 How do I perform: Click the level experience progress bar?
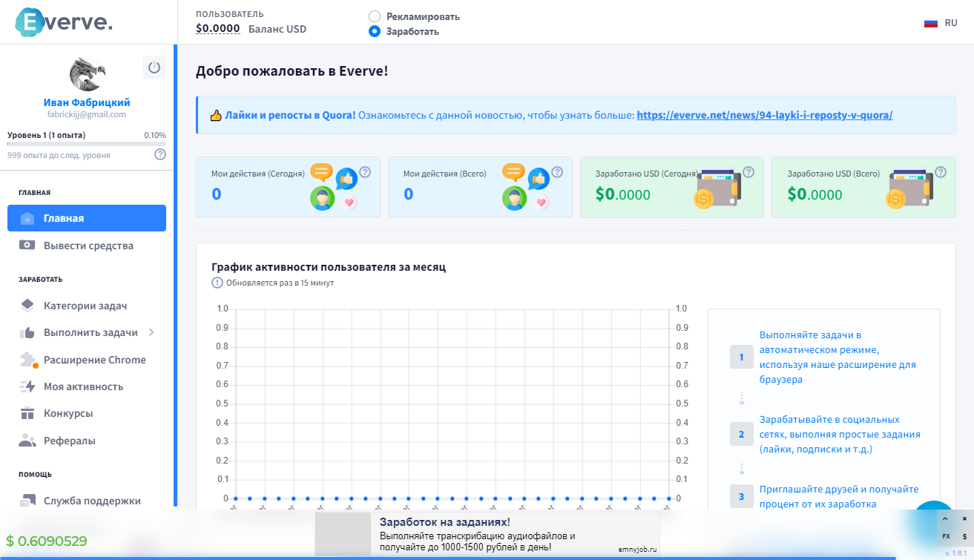pyautogui.click(x=87, y=144)
